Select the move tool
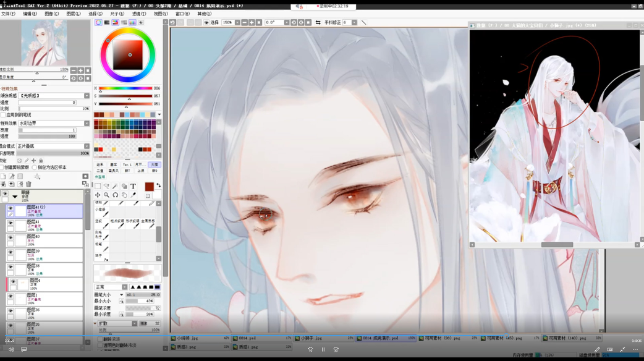This screenshot has height=361, width=644. (x=98, y=195)
